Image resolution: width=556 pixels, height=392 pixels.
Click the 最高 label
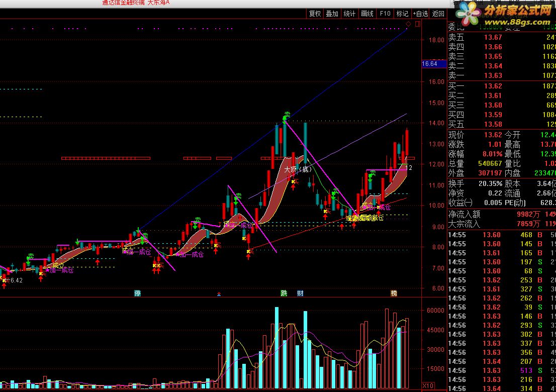[512, 145]
